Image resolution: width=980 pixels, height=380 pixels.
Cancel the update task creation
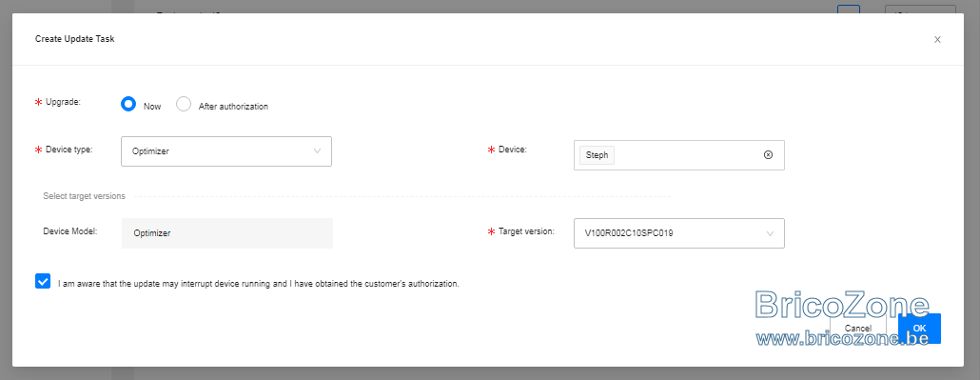point(857,328)
